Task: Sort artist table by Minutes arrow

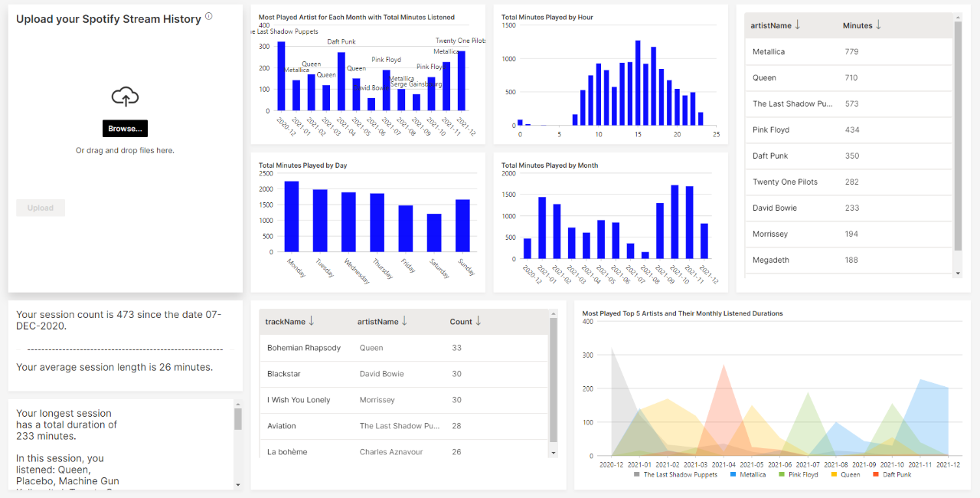Action: point(878,25)
